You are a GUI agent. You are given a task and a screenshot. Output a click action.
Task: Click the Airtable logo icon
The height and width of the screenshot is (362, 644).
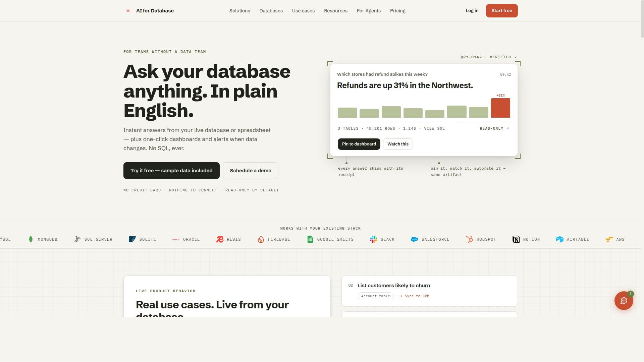559,239
